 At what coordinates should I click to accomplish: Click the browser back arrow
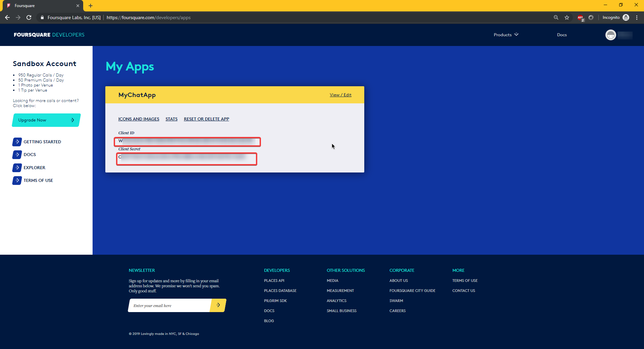click(7, 17)
